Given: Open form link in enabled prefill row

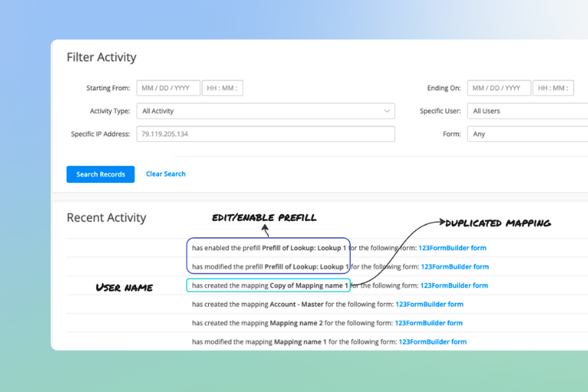Looking at the screenshot, I should (452, 248).
